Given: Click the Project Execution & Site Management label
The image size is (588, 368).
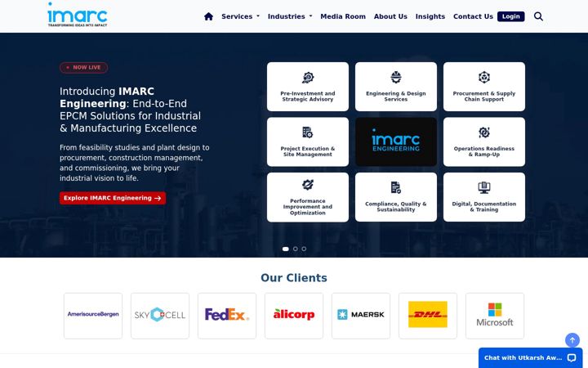Looking at the screenshot, I should pyautogui.click(x=308, y=152).
